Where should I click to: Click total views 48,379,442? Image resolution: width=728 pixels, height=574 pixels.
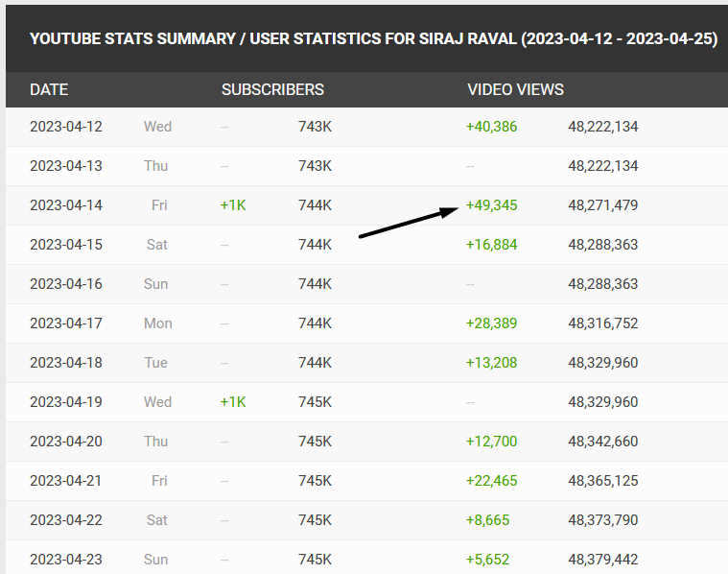(603, 560)
